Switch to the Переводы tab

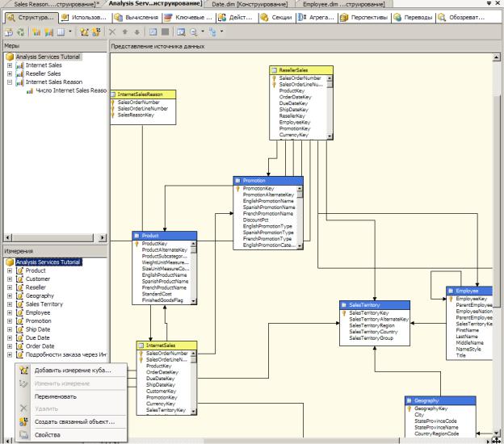click(414, 17)
